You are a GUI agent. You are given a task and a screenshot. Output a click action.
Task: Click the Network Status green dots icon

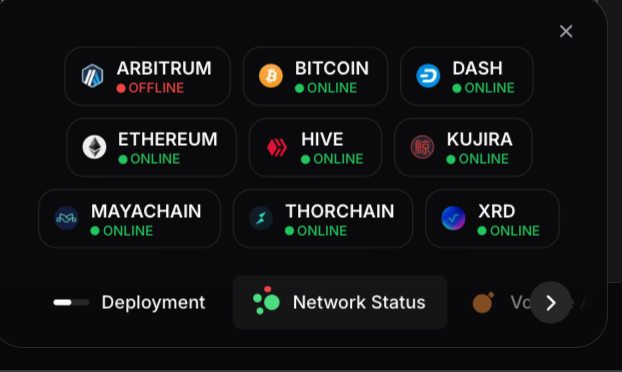[266, 301]
